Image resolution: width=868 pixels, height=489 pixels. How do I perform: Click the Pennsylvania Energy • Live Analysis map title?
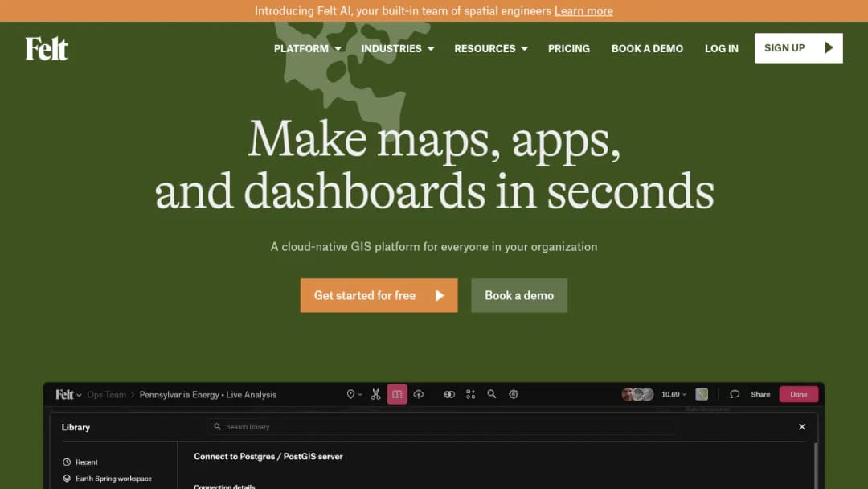[x=207, y=395]
